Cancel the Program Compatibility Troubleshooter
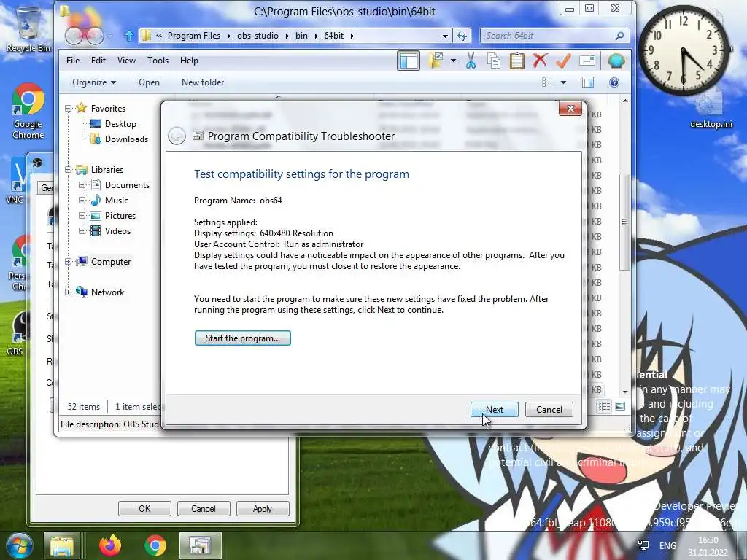747x560 pixels. click(549, 410)
